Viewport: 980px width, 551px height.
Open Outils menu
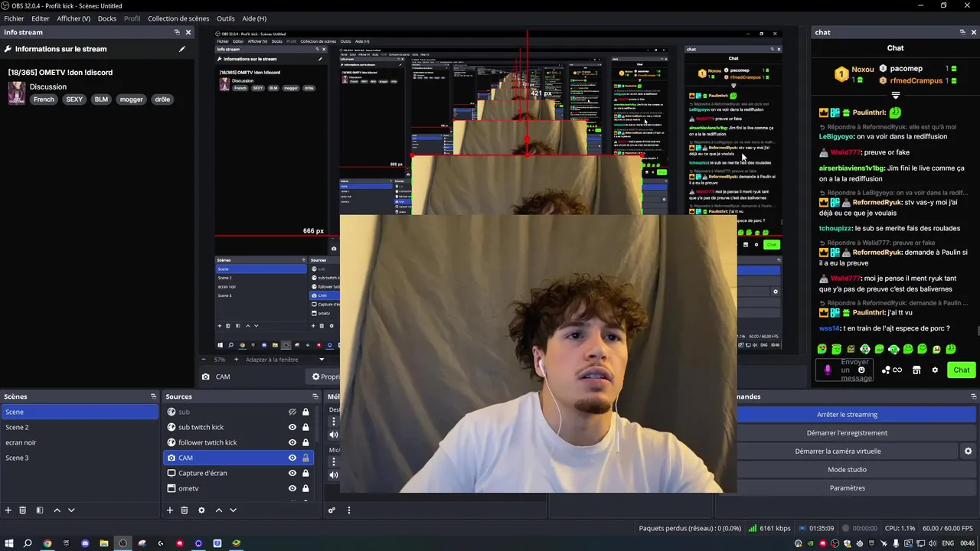226,18
